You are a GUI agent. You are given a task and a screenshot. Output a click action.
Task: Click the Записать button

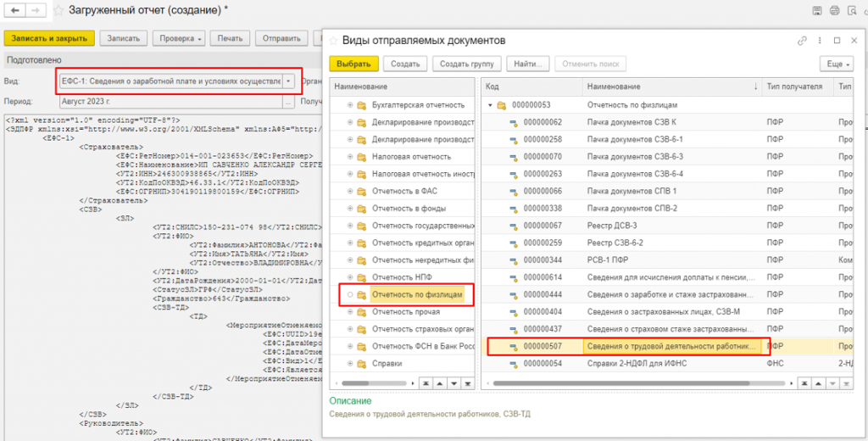(x=124, y=38)
